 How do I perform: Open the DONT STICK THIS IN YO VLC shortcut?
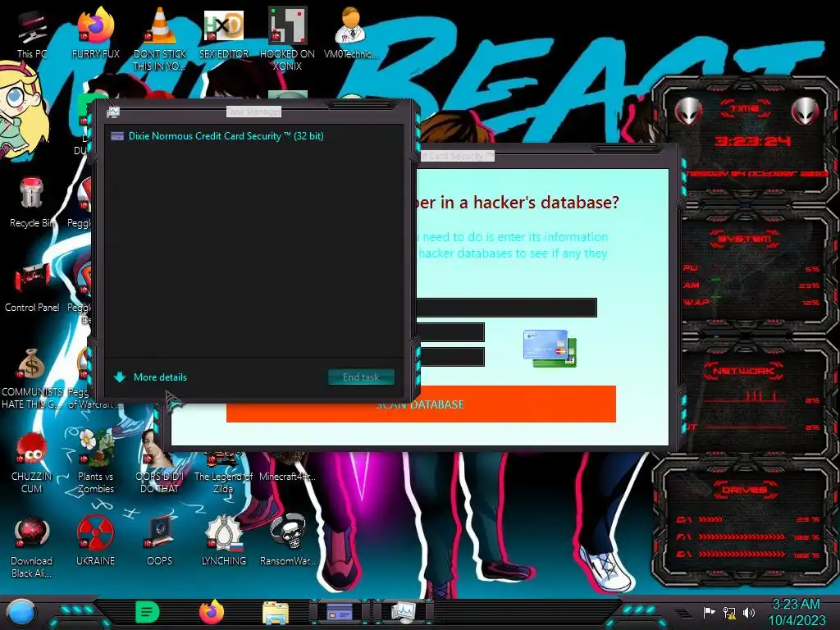click(160, 39)
